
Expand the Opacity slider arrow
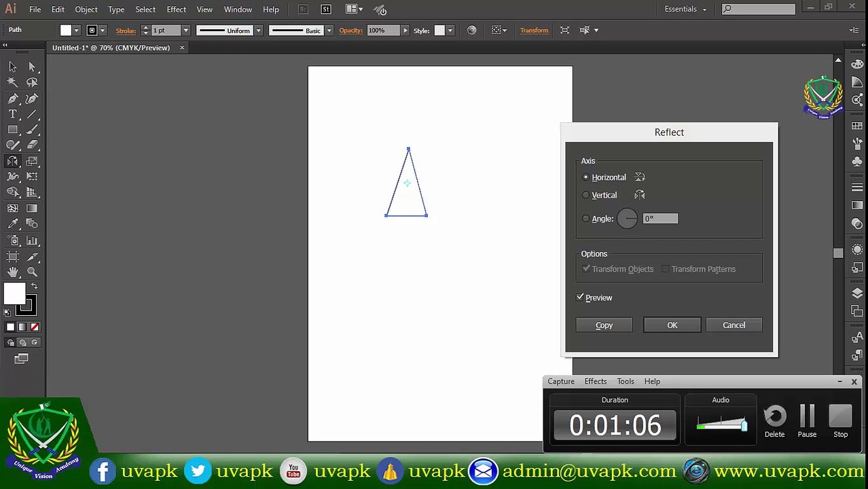pyautogui.click(x=405, y=31)
